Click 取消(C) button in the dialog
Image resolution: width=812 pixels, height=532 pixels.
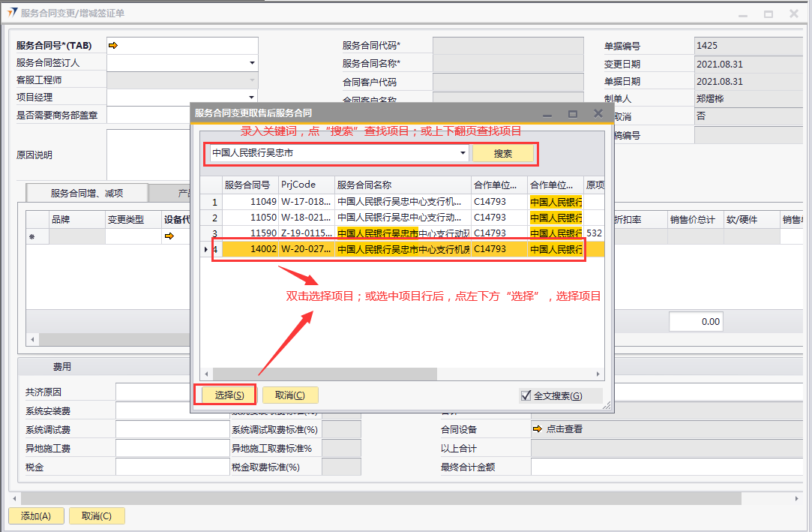coord(290,395)
